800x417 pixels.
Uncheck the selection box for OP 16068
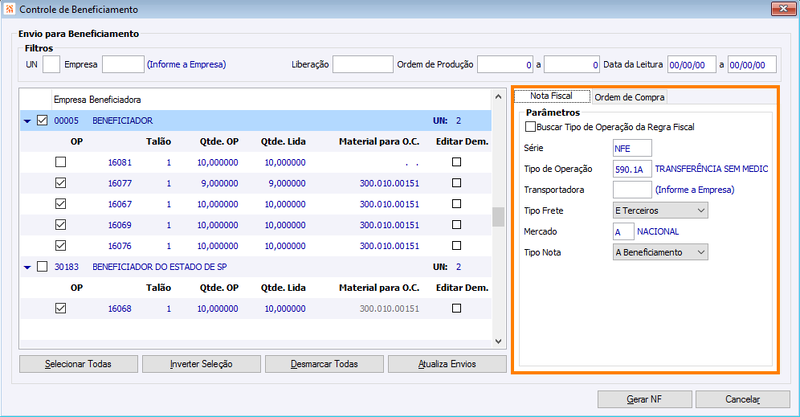coord(61,308)
